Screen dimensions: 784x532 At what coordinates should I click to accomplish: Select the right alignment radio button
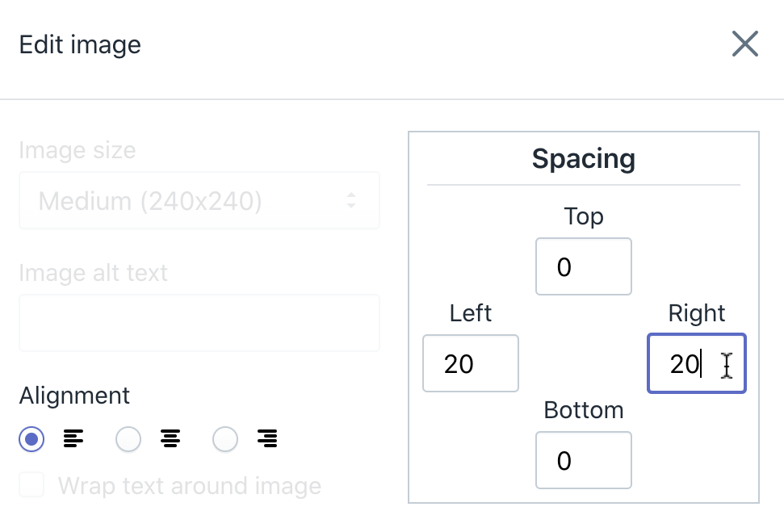click(225, 439)
